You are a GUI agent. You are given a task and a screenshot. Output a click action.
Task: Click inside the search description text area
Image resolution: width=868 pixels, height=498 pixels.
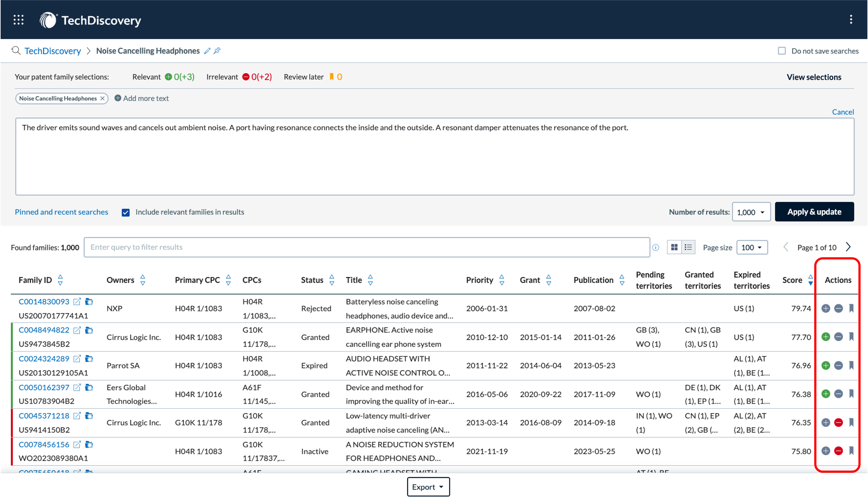point(434,157)
